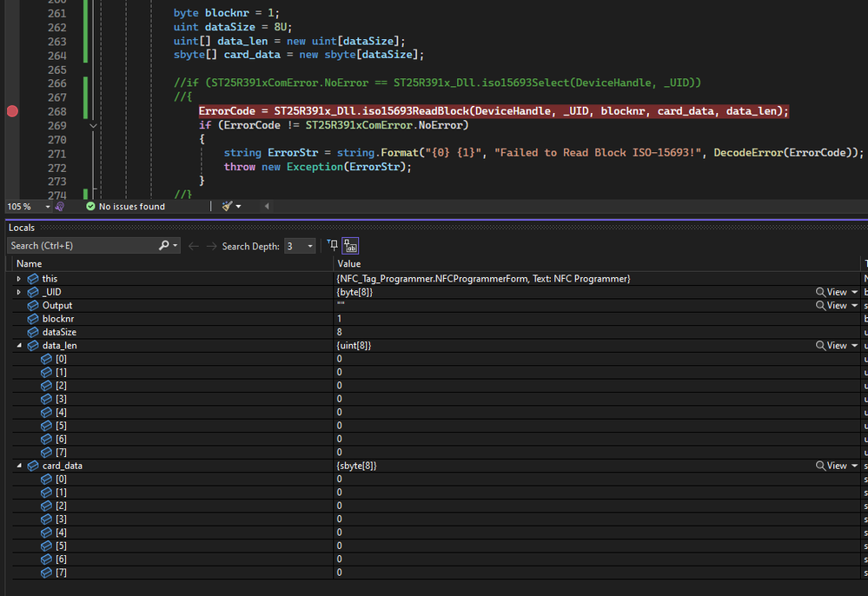Open the code cleanup profile dropdown arrow
Viewport: 868px width, 596px height.
point(239,207)
